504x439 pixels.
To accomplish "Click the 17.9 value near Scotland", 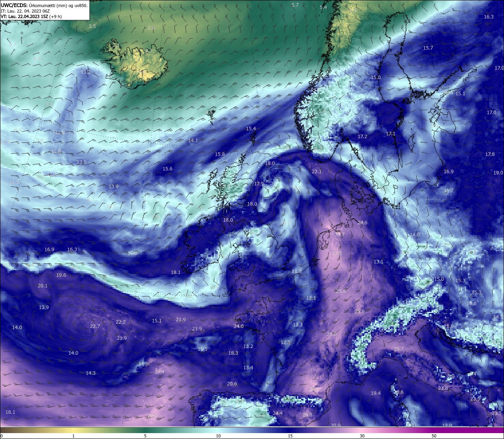I will pos(259,183).
